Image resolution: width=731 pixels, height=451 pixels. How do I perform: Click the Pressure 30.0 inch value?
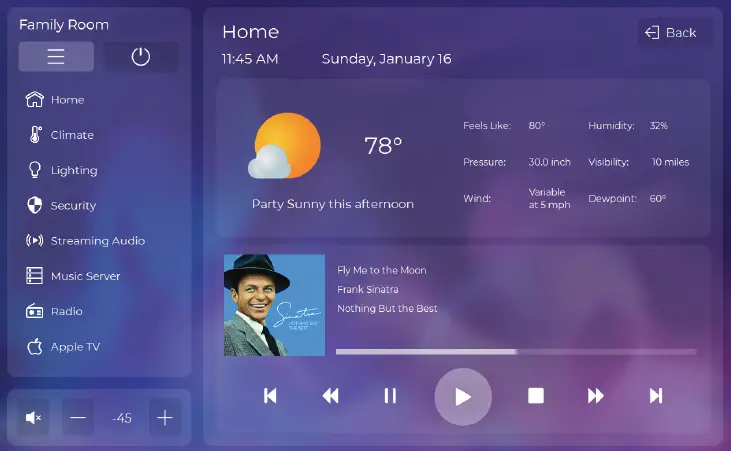click(x=550, y=162)
